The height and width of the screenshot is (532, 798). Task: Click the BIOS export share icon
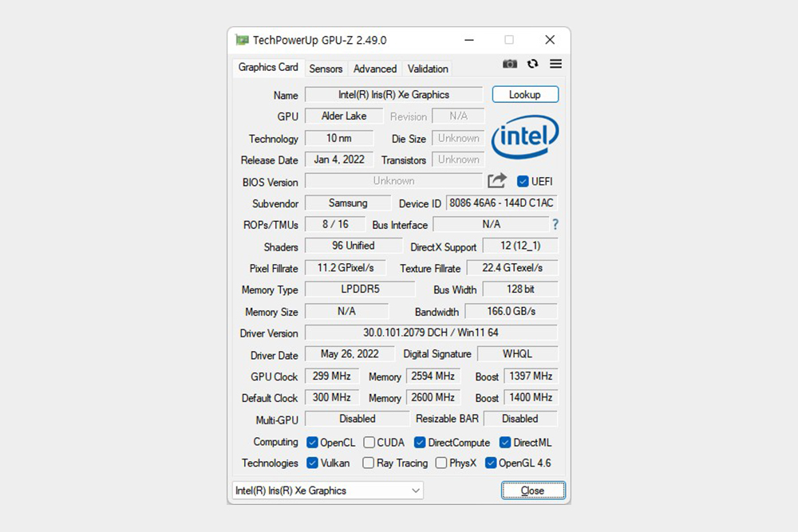click(496, 180)
